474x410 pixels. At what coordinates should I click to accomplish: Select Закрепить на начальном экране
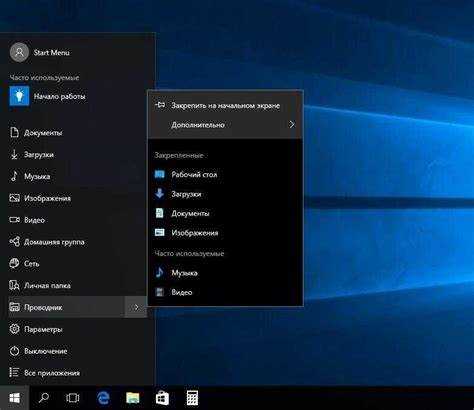(225, 106)
